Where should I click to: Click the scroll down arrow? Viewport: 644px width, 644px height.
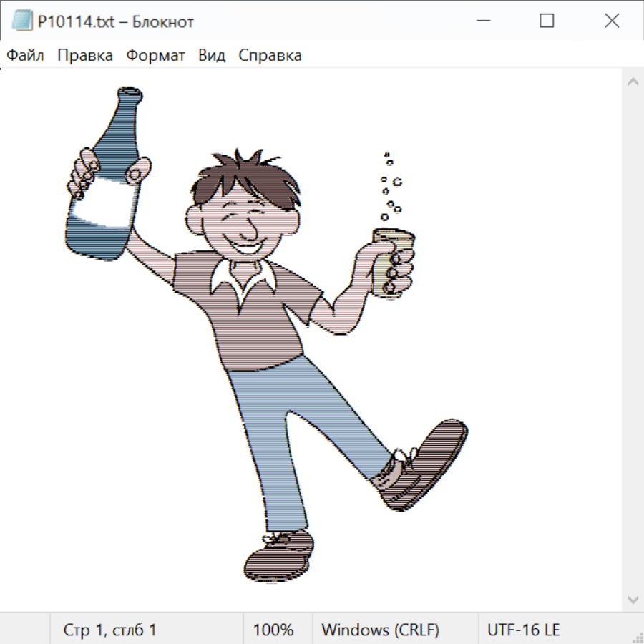pyautogui.click(x=633, y=599)
